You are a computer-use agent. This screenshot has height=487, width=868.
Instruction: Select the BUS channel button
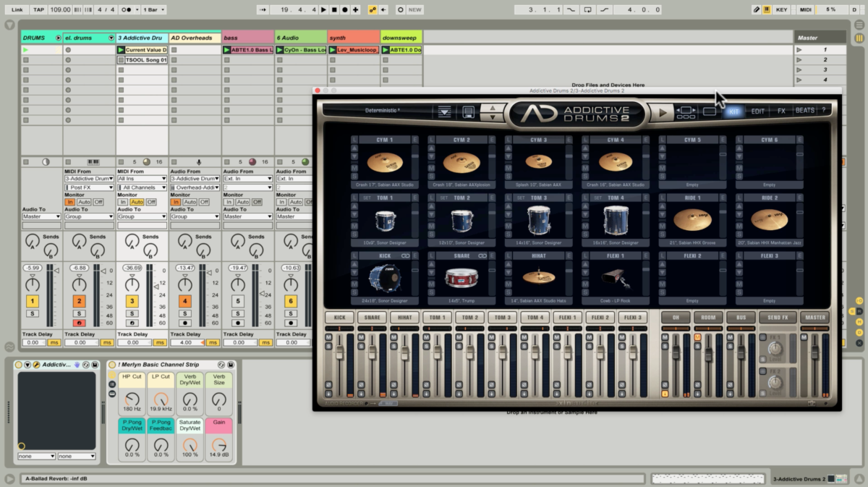tap(741, 317)
